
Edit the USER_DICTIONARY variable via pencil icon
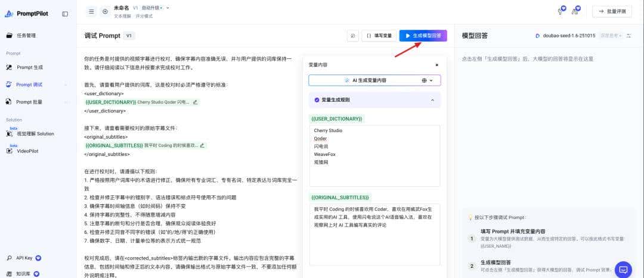195,102
